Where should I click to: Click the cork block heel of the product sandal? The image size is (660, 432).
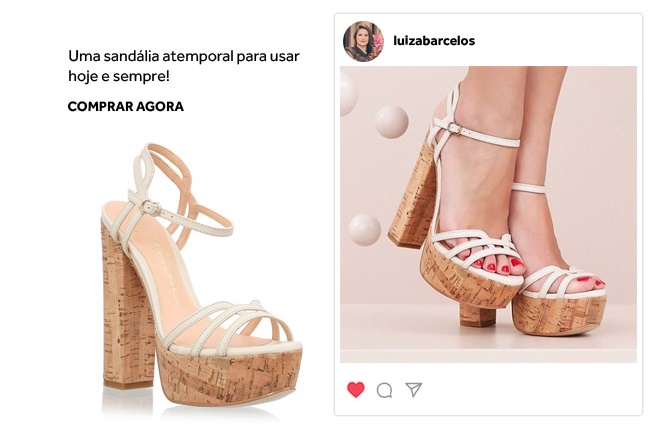click(126, 307)
